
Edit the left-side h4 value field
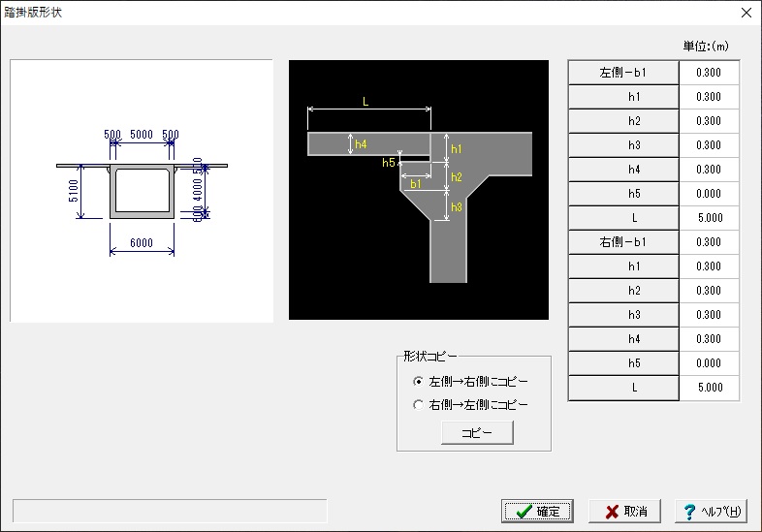(x=709, y=170)
